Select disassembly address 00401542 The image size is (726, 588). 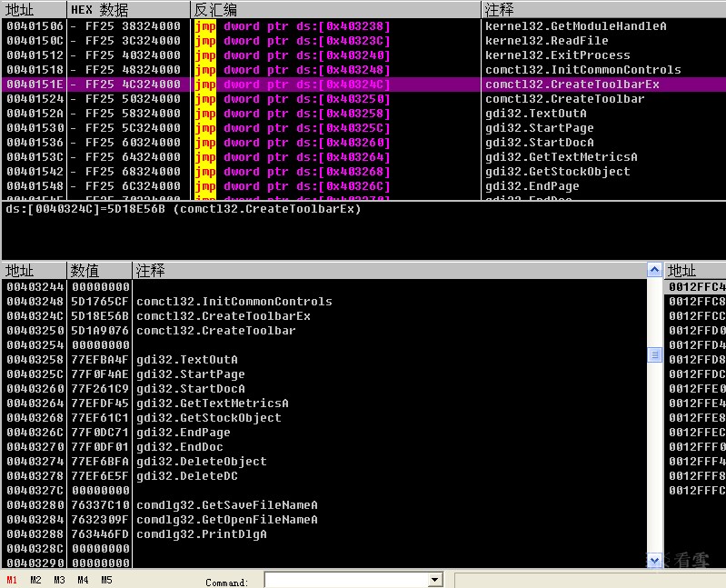[35, 172]
